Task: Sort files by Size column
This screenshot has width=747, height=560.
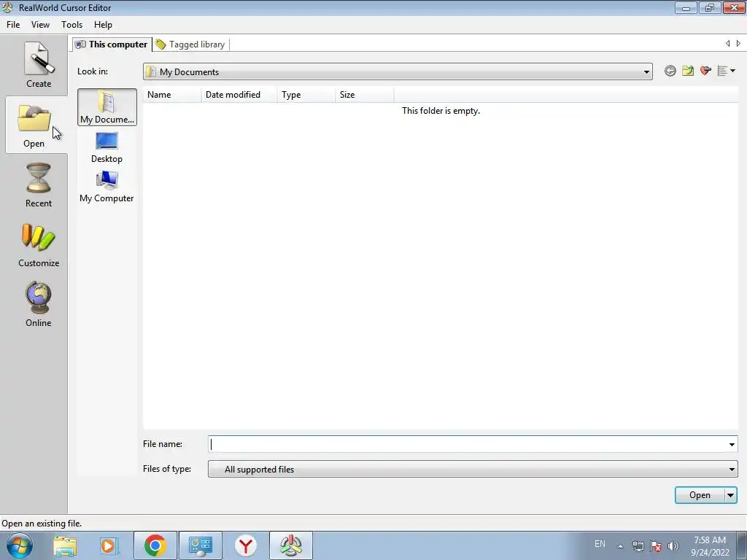Action: coord(365,95)
